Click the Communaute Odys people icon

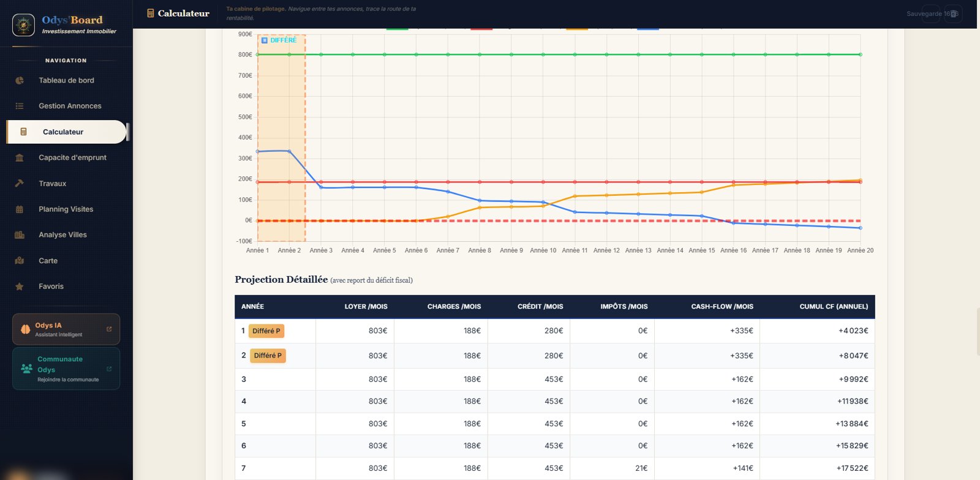coord(26,369)
